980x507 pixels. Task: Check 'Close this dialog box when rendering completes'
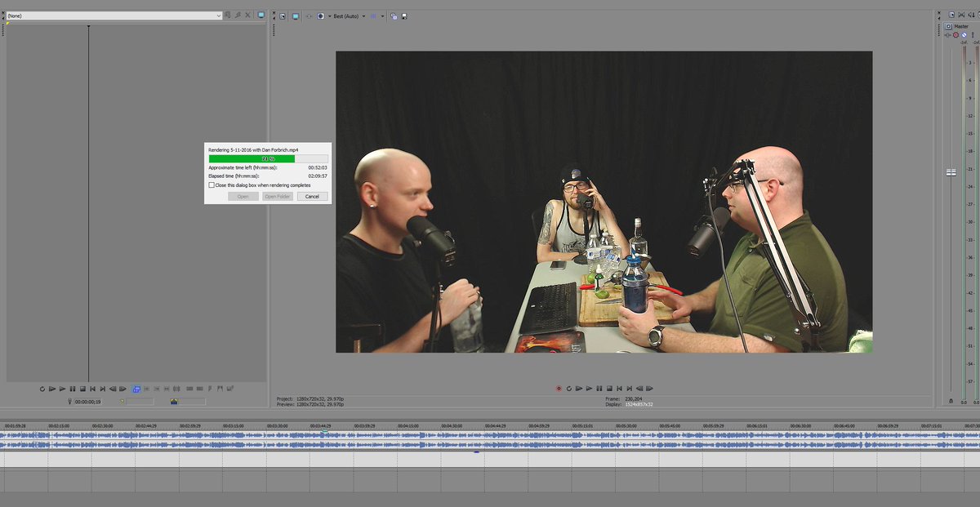[x=211, y=185]
